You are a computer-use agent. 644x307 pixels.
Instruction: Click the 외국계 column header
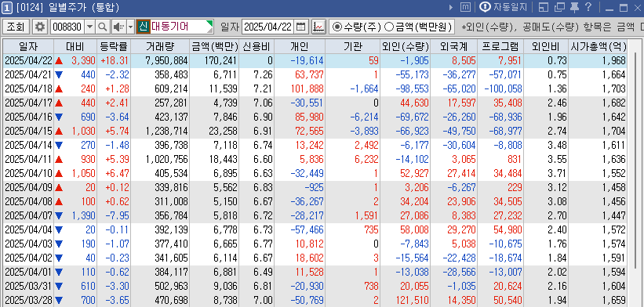454,46
